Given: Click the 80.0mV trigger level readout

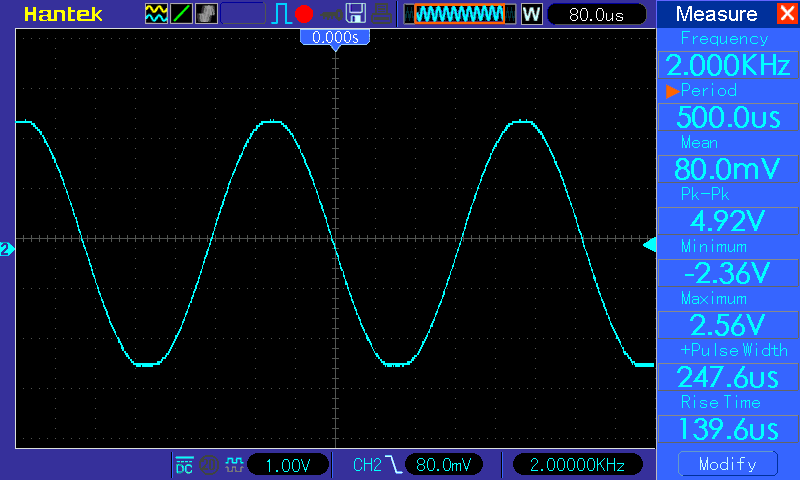Looking at the screenshot, I should click(x=443, y=465).
